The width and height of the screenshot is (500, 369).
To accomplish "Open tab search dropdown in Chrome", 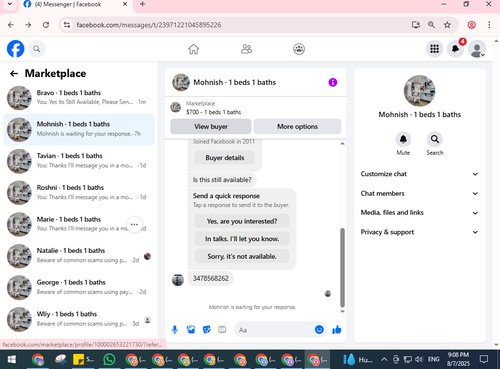I will coord(10,4).
